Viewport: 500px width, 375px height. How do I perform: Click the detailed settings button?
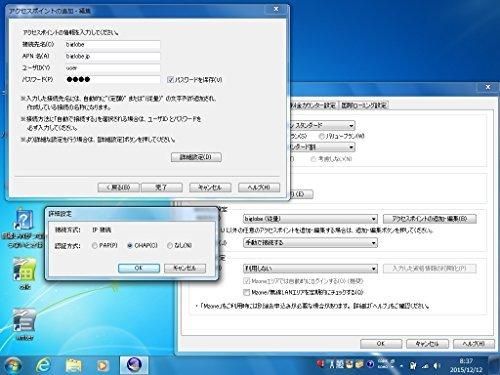[196, 157]
